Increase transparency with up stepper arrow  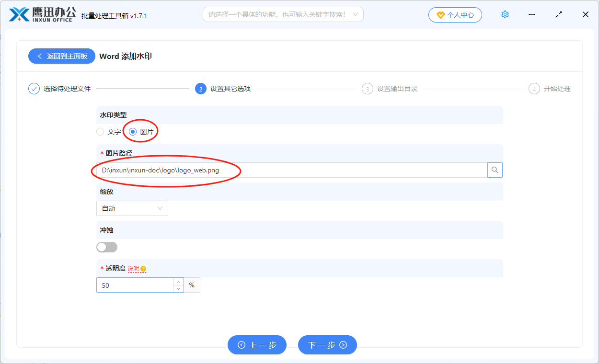(x=178, y=282)
